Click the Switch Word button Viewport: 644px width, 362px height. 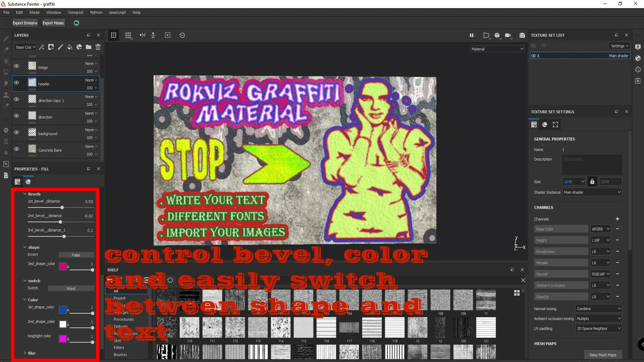[x=71, y=289]
